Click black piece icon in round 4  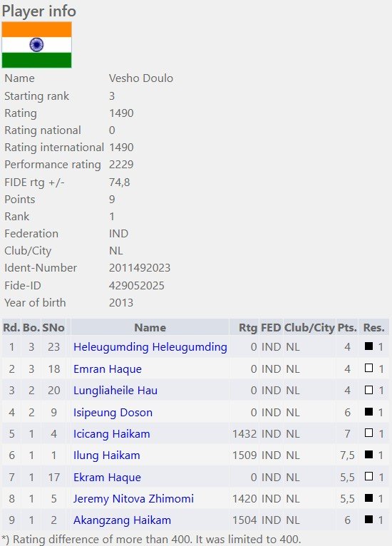(x=368, y=411)
